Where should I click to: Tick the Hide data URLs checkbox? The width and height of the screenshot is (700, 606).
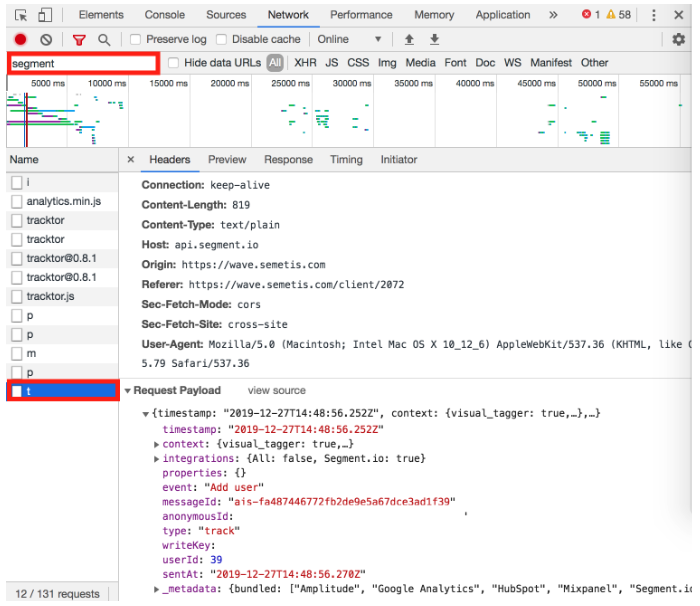[x=174, y=63]
